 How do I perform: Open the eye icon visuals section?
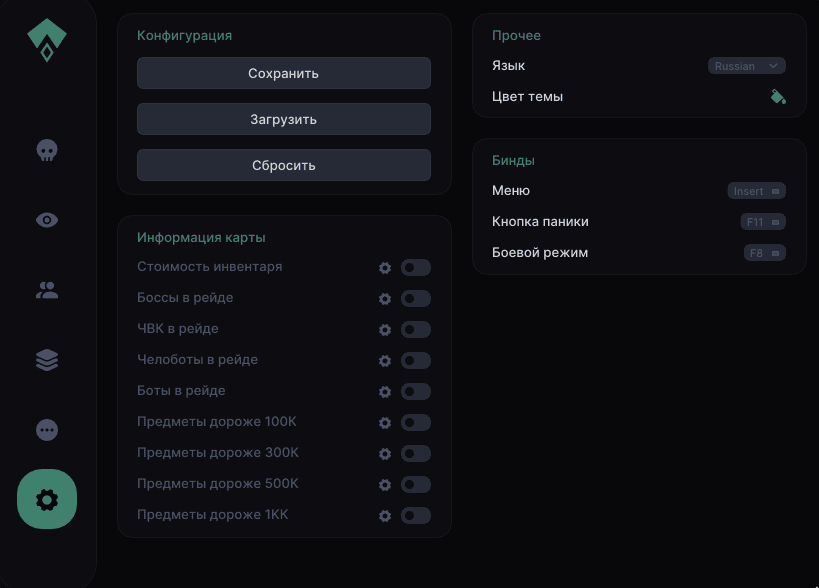click(47, 220)
